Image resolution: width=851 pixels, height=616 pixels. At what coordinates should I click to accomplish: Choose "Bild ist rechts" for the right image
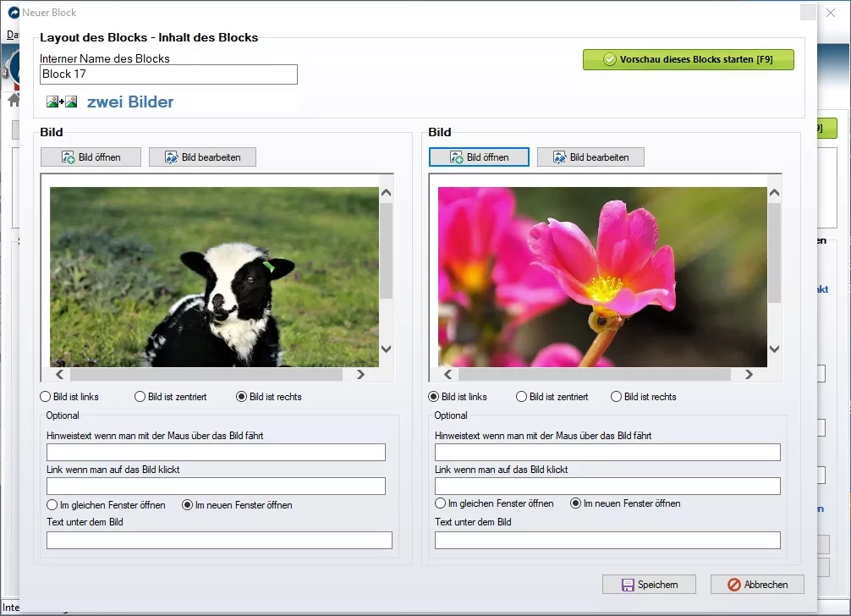pyautogui.click(x=617, y=397)
